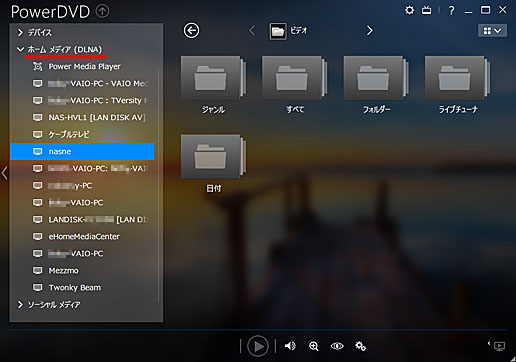Viewport: 516px width, 362px height.
Task: Toggle the TrueTheater eye icon
Action: pyautogui.click(x=337, y=346)
